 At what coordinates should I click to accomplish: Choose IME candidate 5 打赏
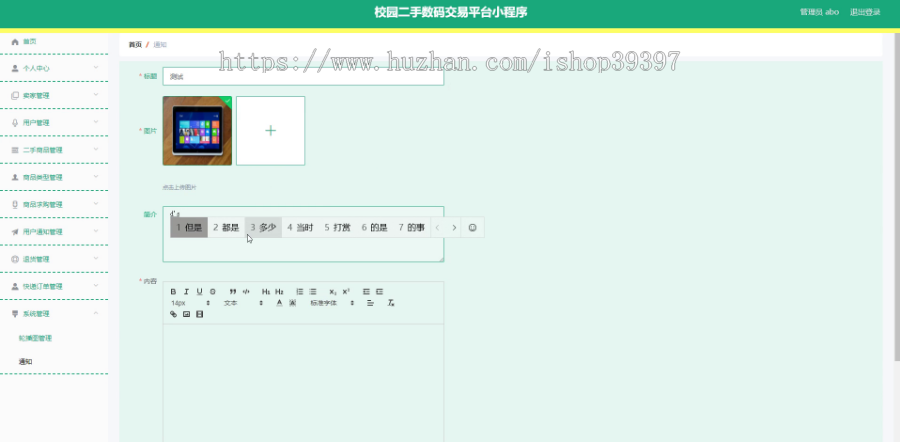(338, 227)
